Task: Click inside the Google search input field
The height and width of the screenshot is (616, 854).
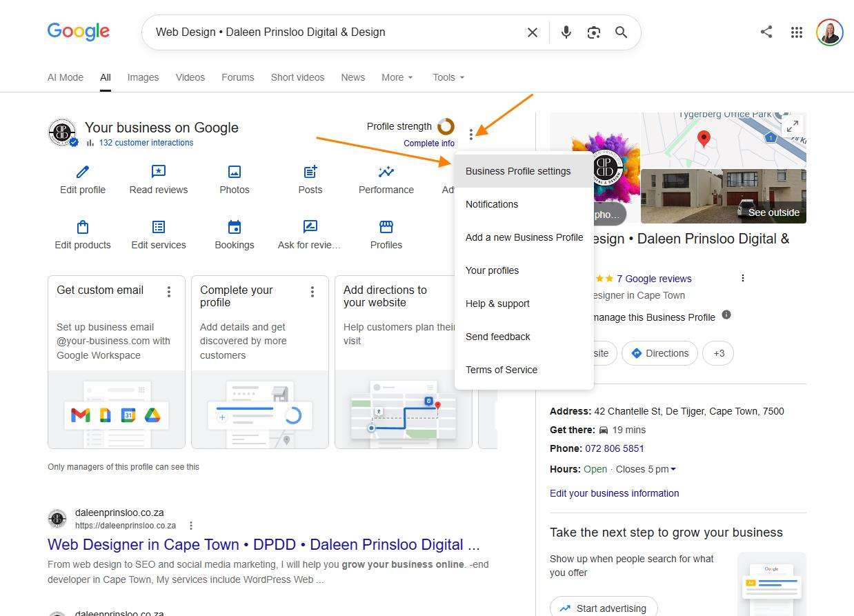Action: [x=335, y=32]
